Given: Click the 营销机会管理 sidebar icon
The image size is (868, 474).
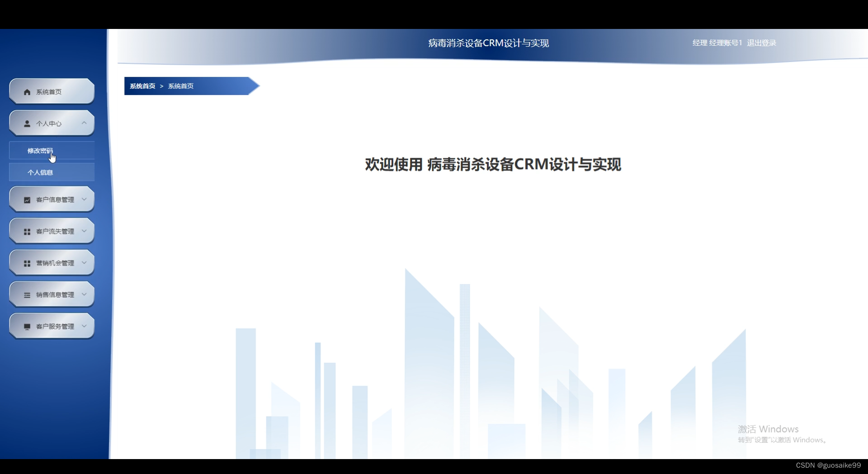Looking at the screenshot, I should pyautogui.click(x=26, y=262).
